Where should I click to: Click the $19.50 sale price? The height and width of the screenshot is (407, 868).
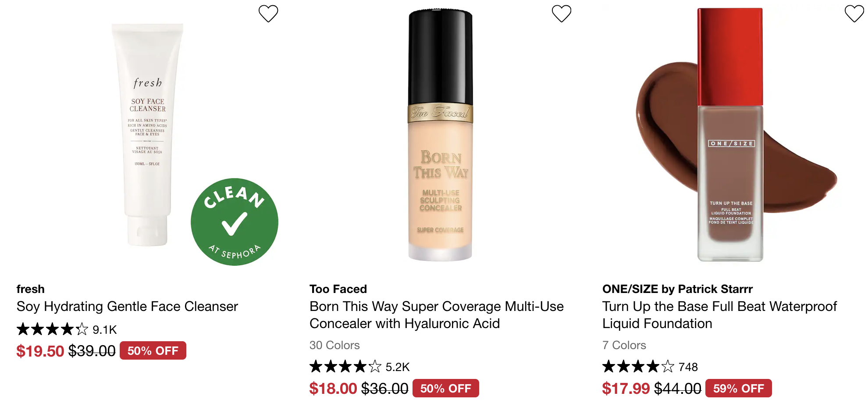click(x=40, y=351)
